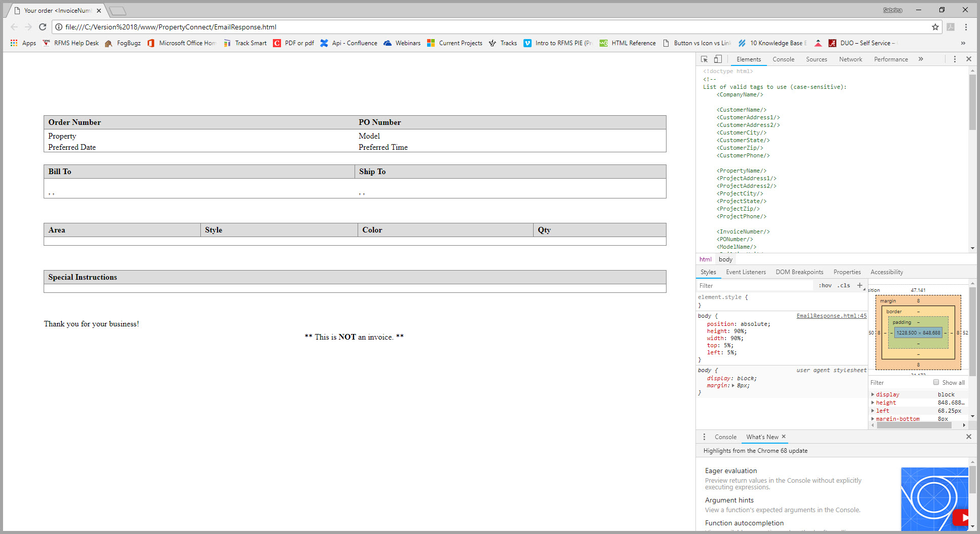The image size is (980, 534).
Task: Activate the DevTools inspect element tool
Action: coord(705,59)
